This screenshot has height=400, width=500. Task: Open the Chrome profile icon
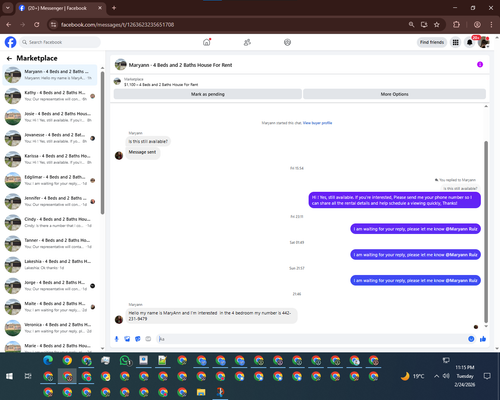(x=477, y=25)
